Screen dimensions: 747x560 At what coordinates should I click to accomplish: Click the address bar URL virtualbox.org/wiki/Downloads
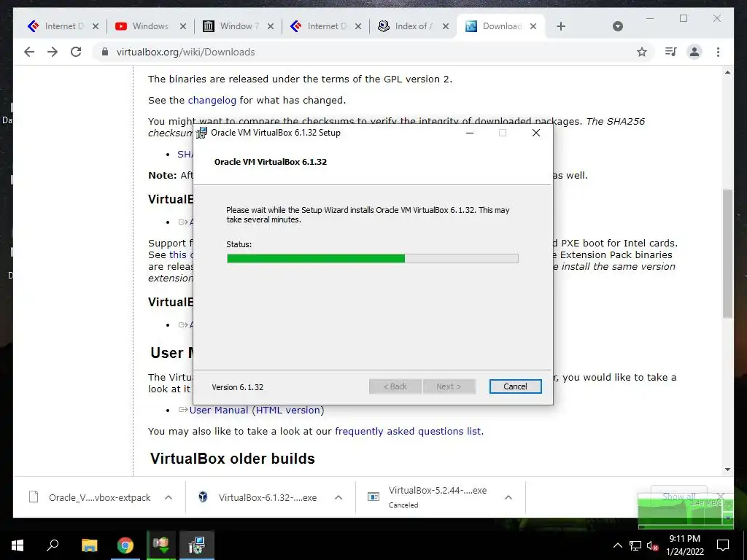coord(185,52)
